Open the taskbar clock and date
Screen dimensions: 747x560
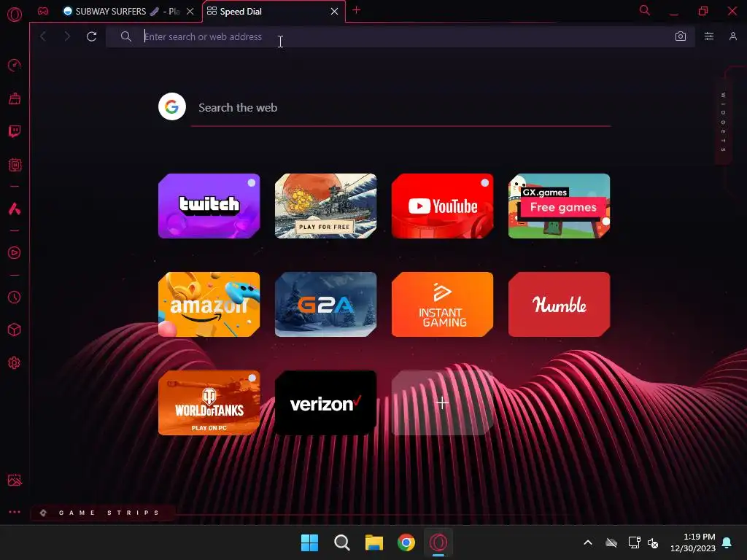[x=693, y=542]
